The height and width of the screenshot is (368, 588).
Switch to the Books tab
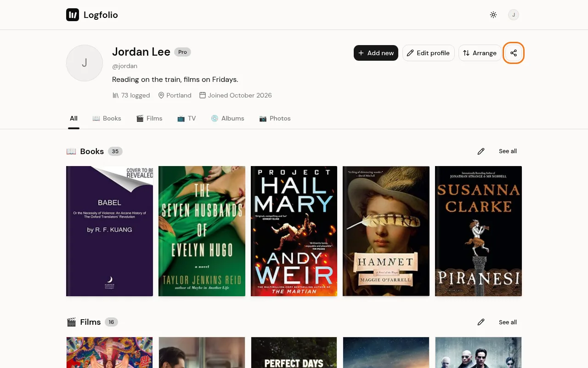(107, 118)
